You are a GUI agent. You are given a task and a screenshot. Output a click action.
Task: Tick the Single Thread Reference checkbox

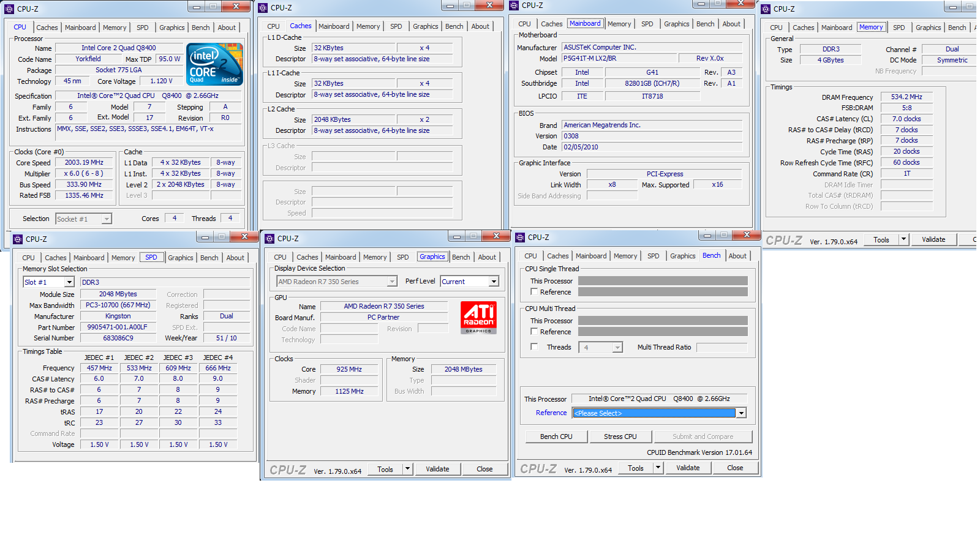[534, 292]
